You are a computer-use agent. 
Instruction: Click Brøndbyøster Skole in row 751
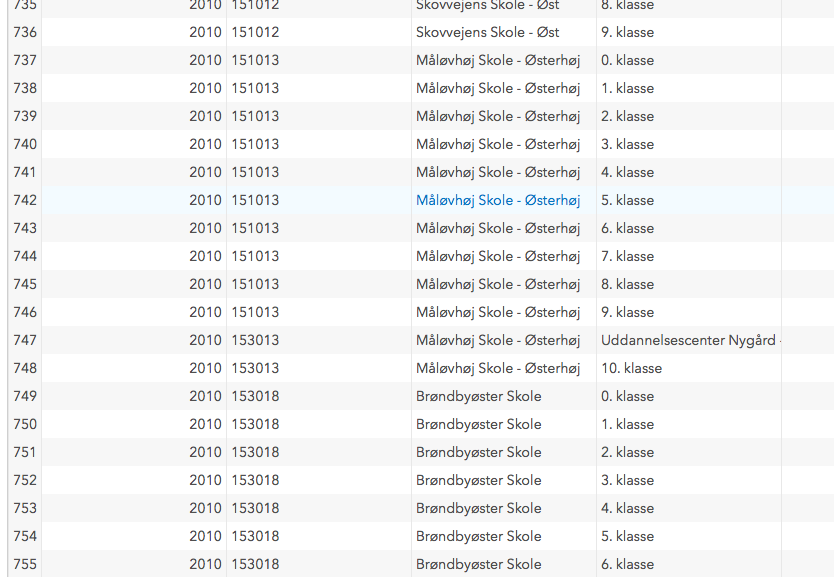[x=479, y=452]
